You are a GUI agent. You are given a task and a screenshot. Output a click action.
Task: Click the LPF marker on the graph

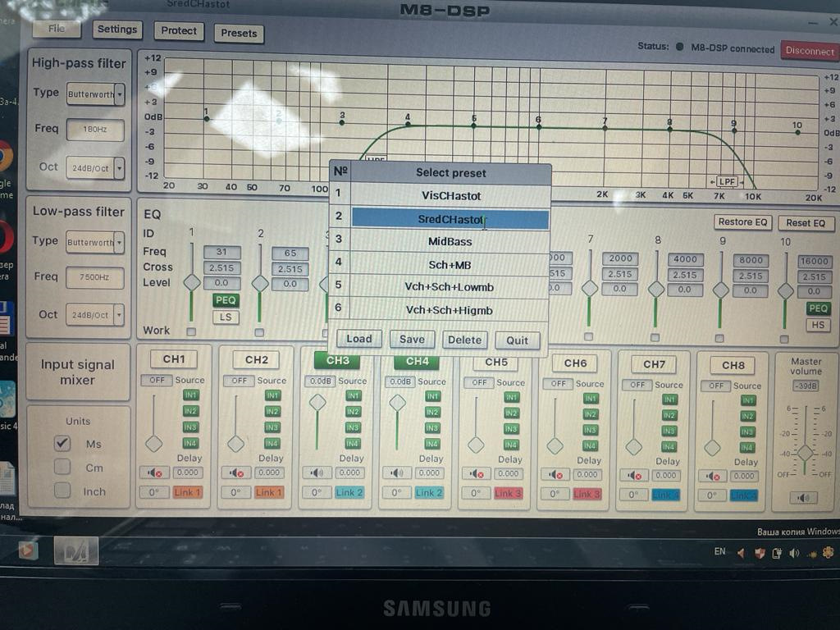pos(727,181)
